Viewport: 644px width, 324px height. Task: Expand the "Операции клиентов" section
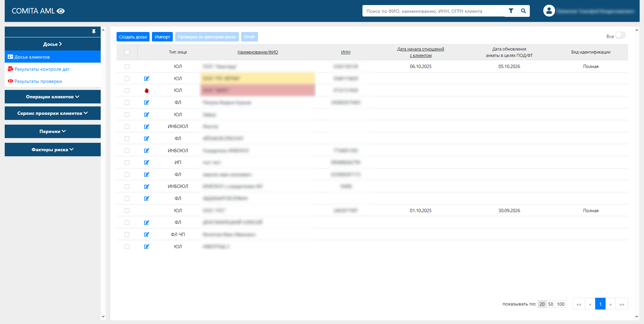[53, 97]
